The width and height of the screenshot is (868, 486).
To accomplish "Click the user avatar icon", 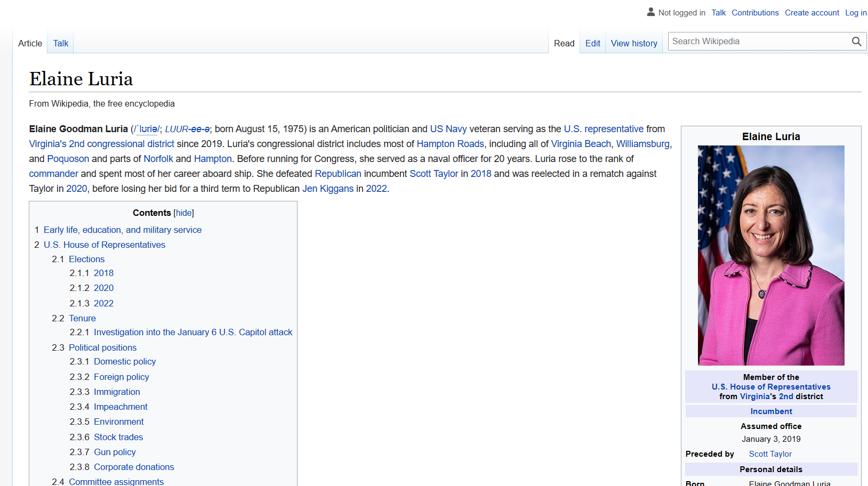I will tap(650, 12).
